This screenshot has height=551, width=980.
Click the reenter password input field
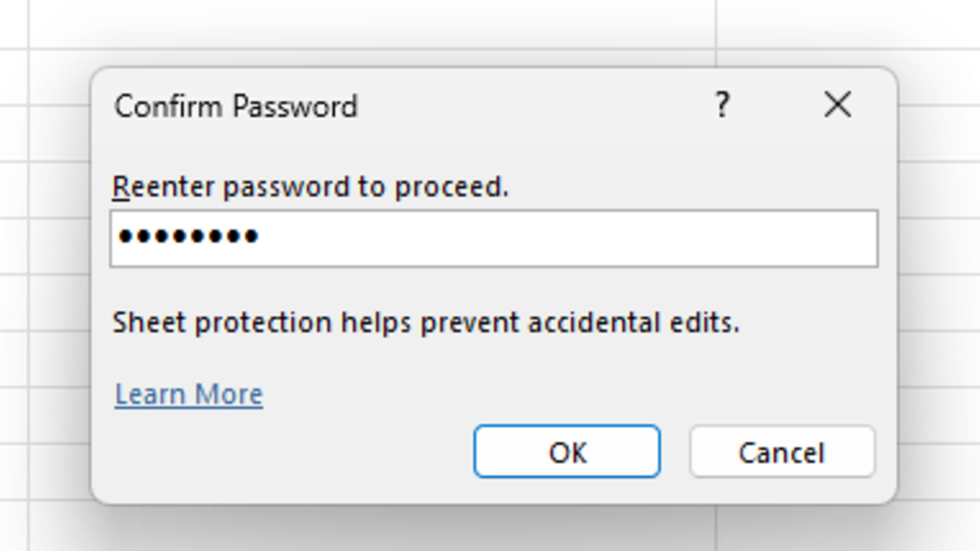(x=493, y=238)
